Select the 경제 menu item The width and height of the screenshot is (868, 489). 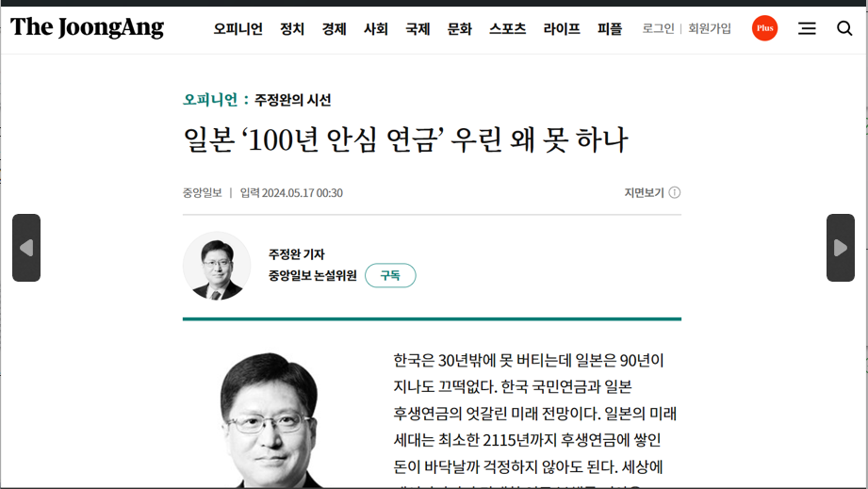coord(334,29)
